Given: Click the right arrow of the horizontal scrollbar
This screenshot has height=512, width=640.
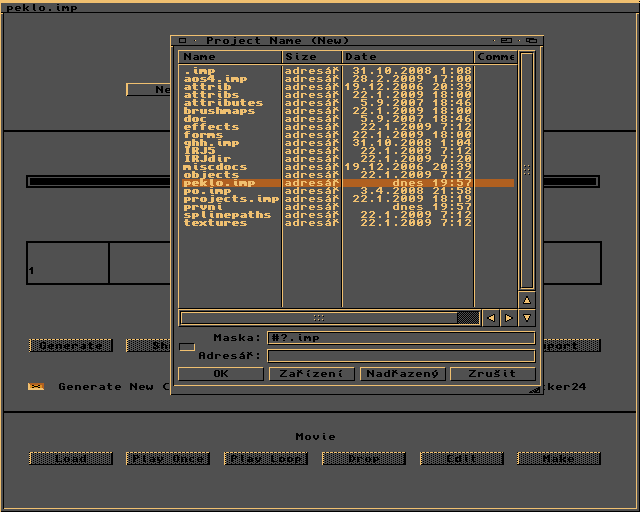Looking at the screenshot, I should pyautogui.click(x=509, y=318).
